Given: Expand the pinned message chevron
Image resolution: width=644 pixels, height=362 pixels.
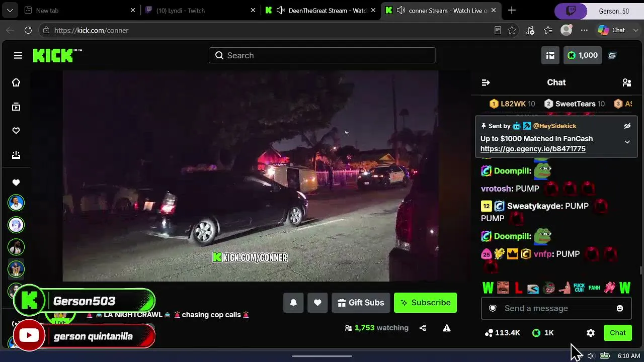Looking at the screenshot, I should pyautogui.click(x=627, y=142).
